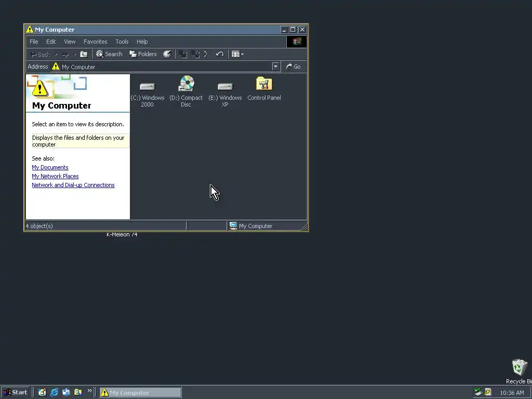This screenshot has height=399, width=532.
Task: Click the Move To toolbar icon
Action: [183, 54]
